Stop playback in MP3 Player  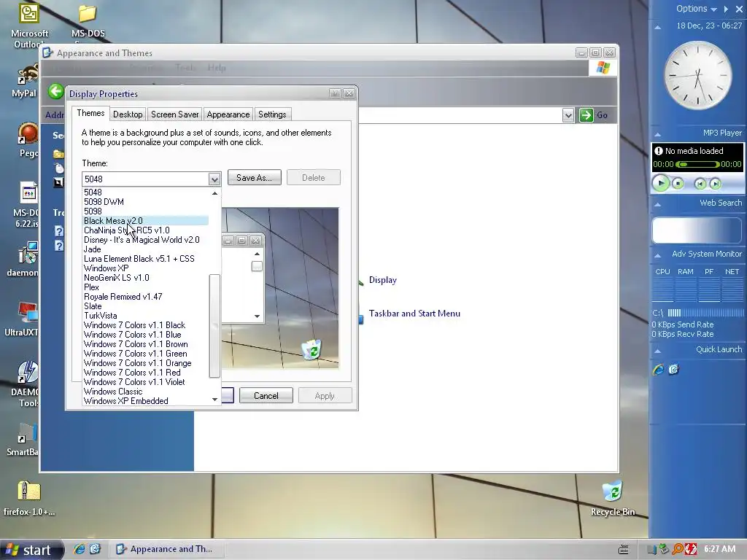(678, 183)
